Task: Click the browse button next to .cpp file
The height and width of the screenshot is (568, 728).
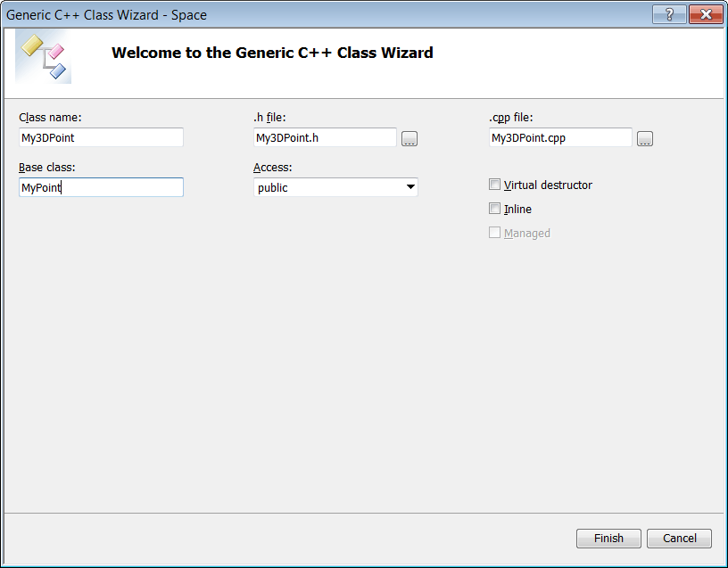Action: [x=644, y=139]
